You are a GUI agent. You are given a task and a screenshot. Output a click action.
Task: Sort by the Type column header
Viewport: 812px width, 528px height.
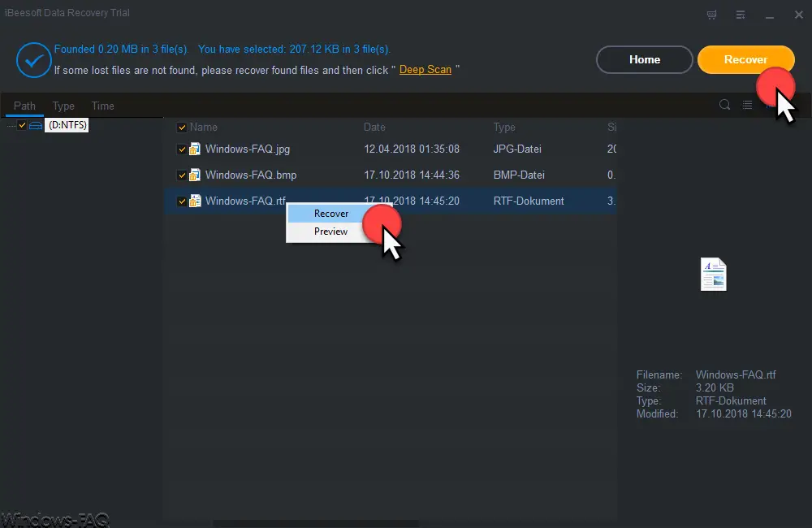[504, 128]
